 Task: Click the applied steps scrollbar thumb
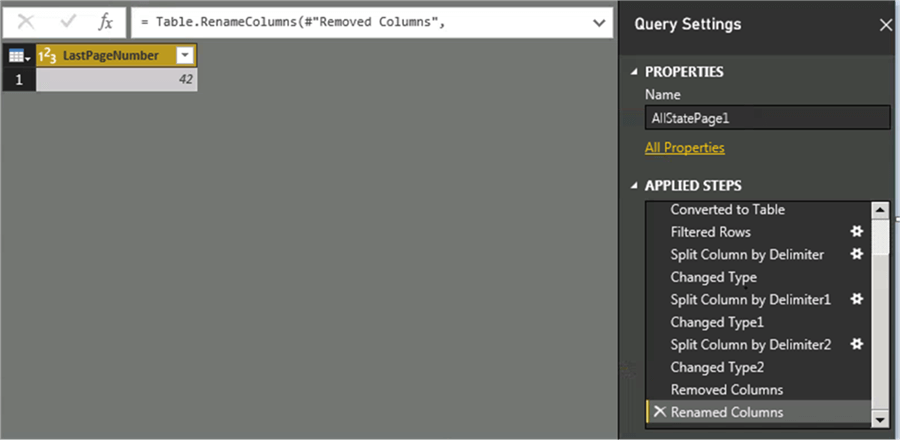tap(880, 236)
